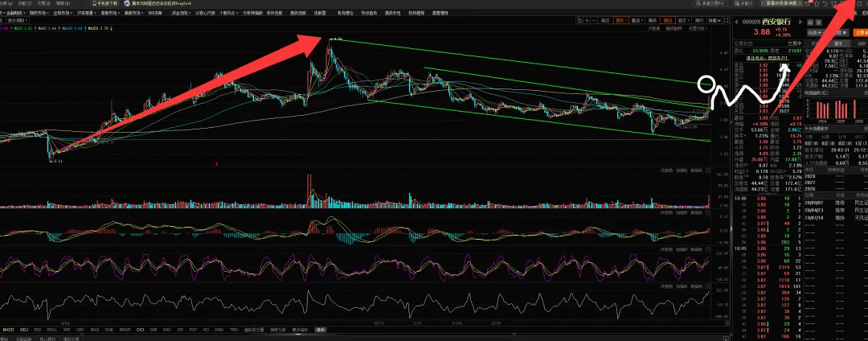Open the 美股市场 dropdown menu

click(133, 12)
